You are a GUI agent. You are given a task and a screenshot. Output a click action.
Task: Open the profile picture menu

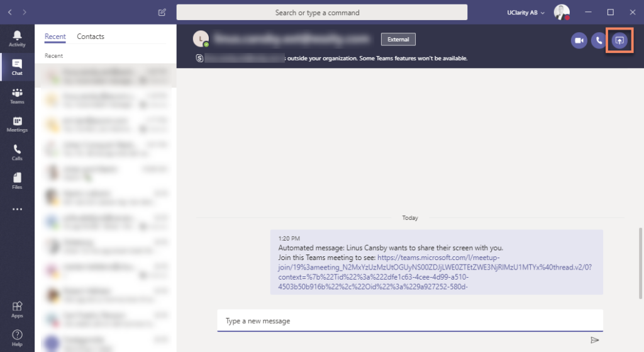tap(562, 13)
